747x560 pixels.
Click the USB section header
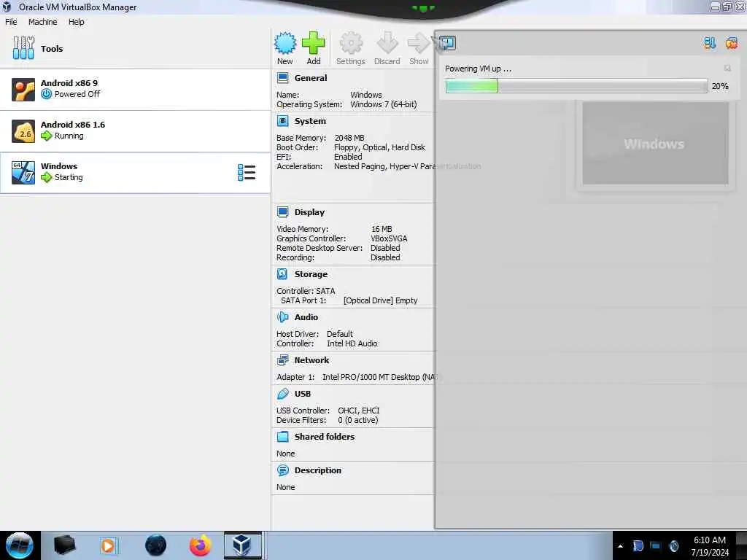(303, 394)
